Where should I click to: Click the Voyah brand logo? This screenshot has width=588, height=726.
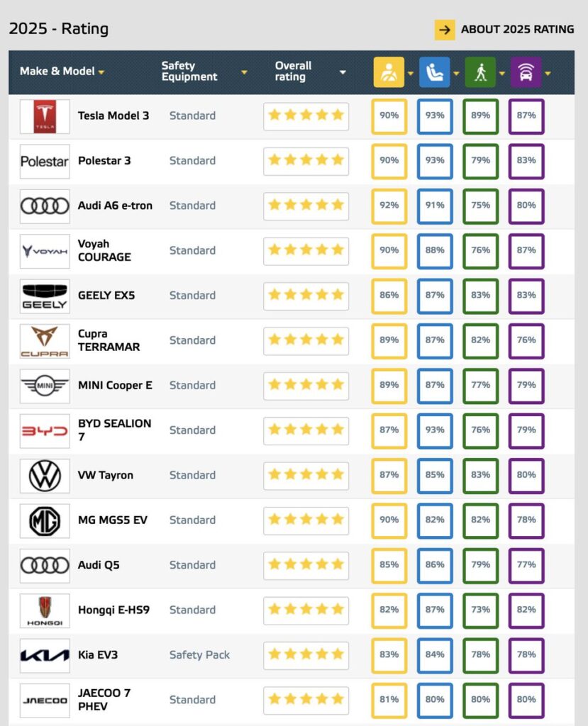(x=45, y=251)
